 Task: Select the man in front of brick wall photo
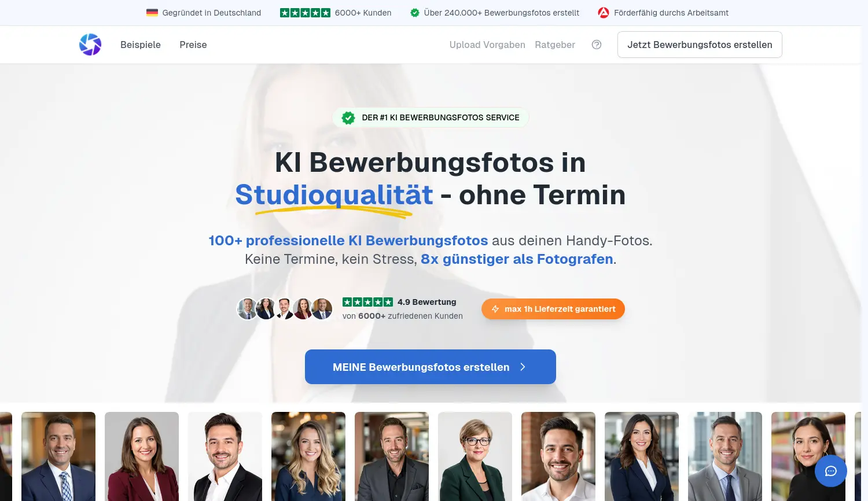click(x=558, y=456)
